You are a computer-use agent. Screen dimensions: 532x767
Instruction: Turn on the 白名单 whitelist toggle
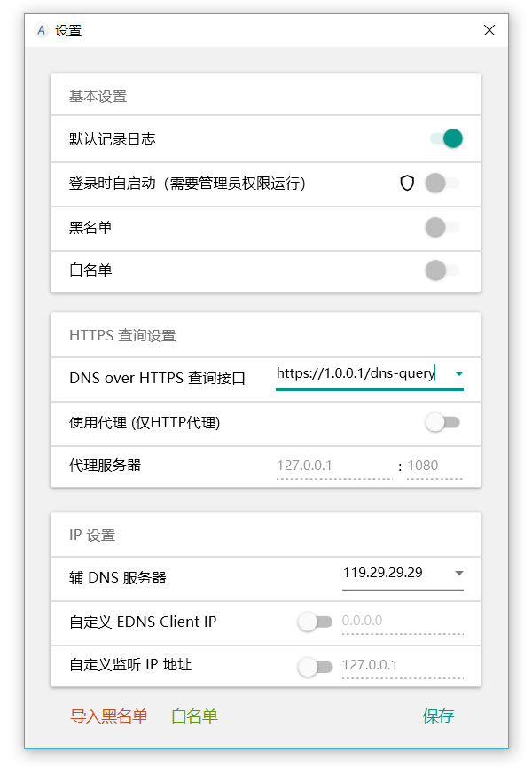click(442, 270)
